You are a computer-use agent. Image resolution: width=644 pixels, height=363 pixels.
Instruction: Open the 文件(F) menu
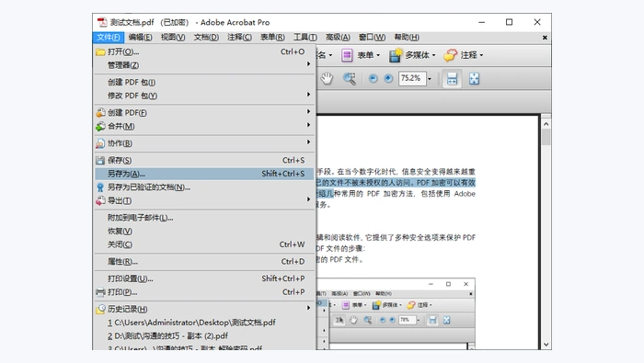click(108, 38)
